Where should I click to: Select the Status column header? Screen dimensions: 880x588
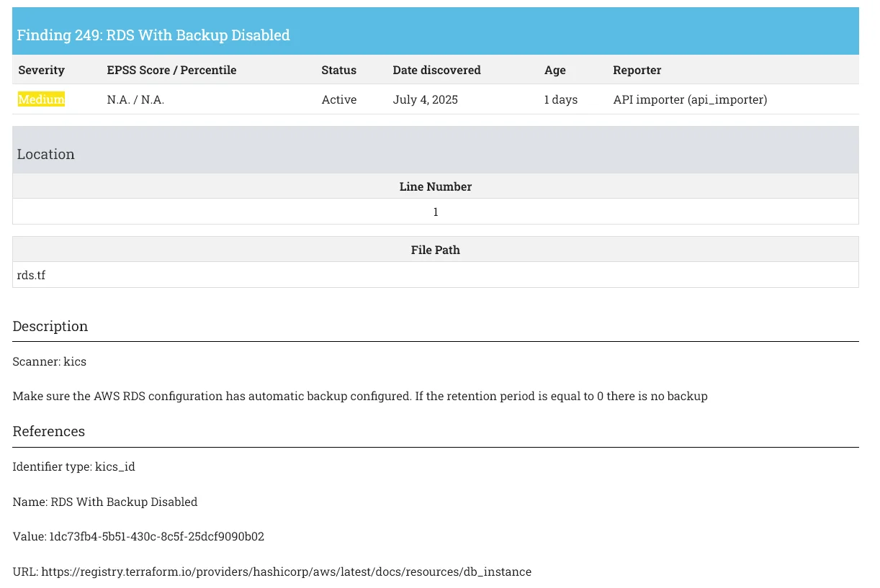[338, 70]
